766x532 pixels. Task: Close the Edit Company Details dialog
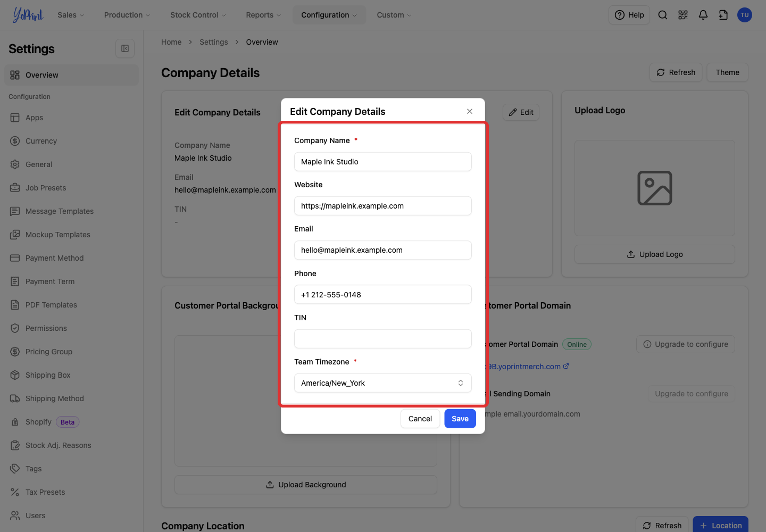click(470, 111)
